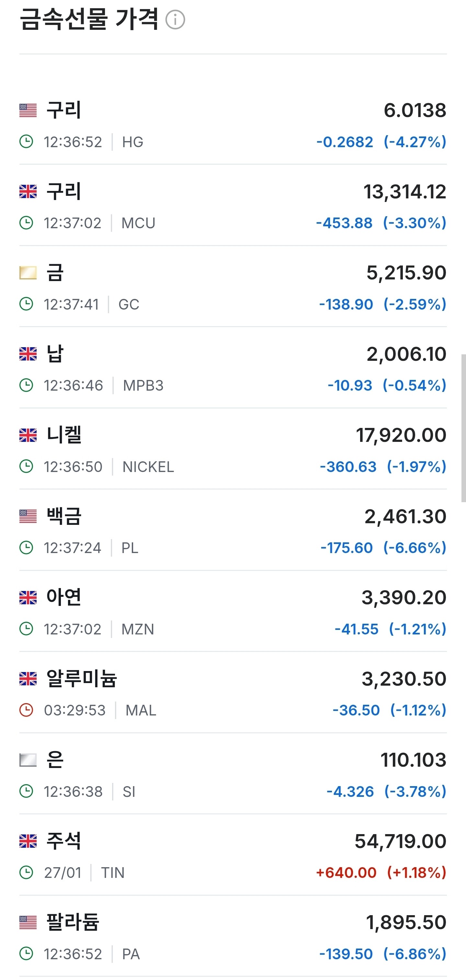The height and width of the screenshot is (980, 466).
Task: Click the US flag icon next to 구리 HG
Action: [28, 110]
